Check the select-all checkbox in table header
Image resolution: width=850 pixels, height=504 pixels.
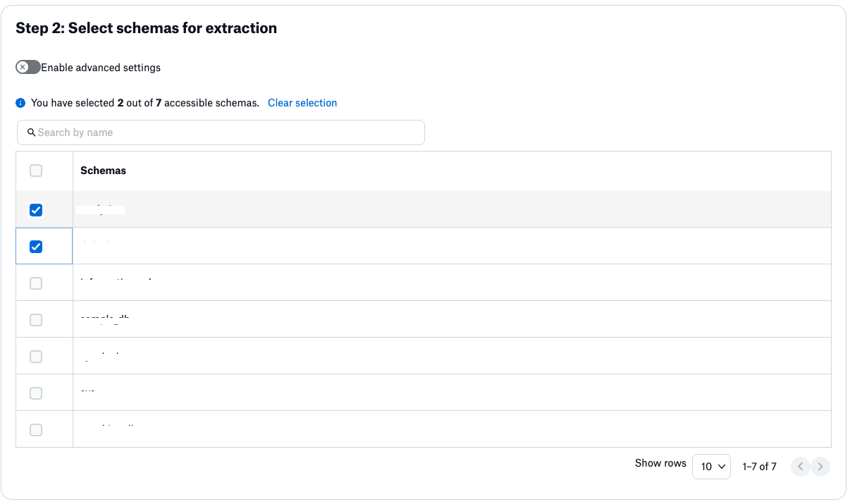(x=36, y=171)
